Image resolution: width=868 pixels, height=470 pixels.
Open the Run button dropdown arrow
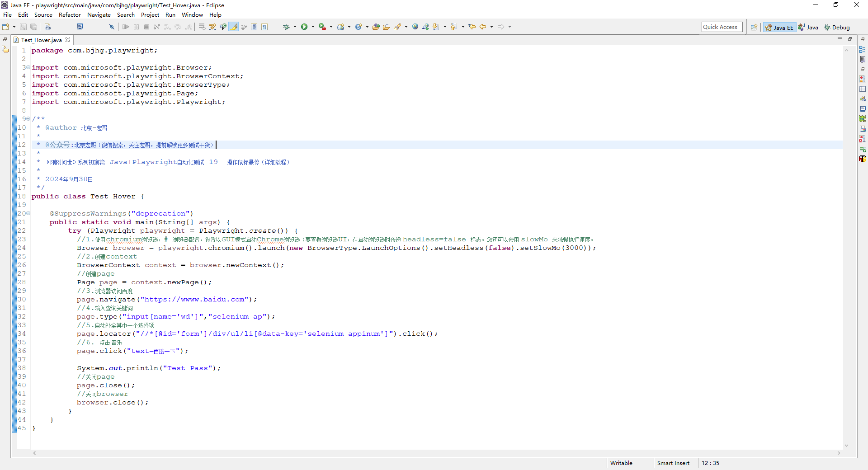(313, 27)
